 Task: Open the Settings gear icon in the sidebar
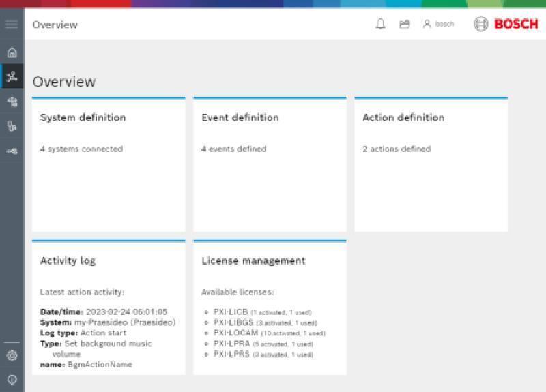[x=12, y=355]
